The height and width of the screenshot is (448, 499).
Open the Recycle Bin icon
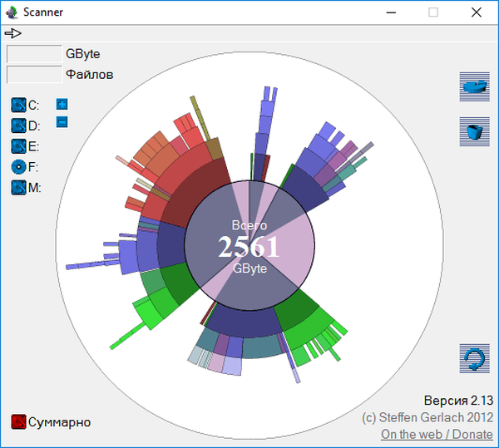coord(474,132)
